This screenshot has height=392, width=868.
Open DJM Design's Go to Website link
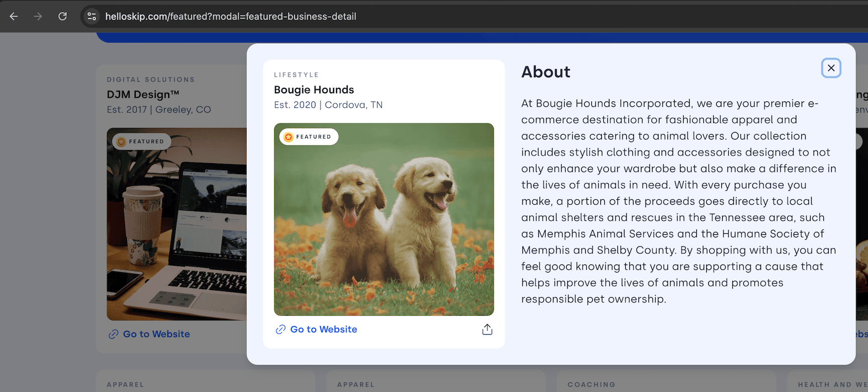[156, 334]
